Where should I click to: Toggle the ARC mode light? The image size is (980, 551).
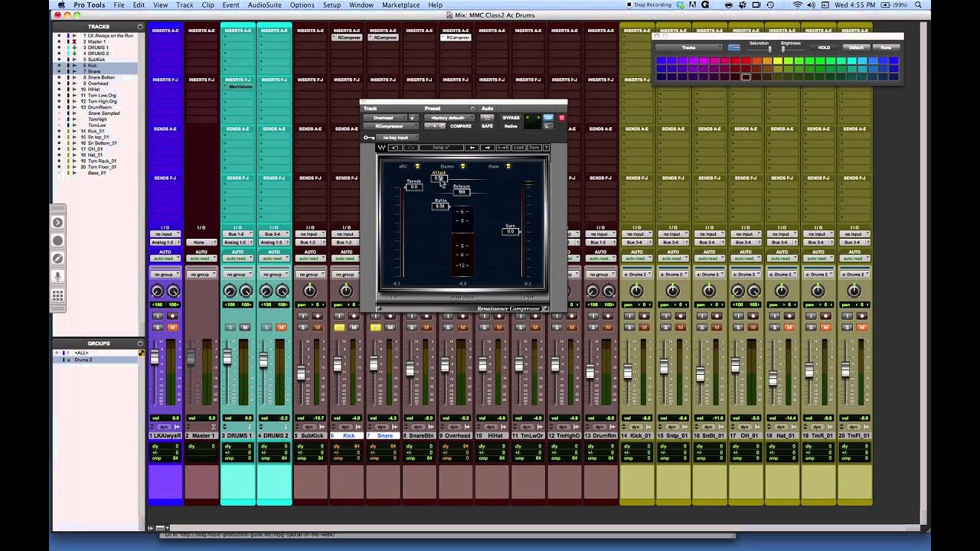click(x=417, y=166)
